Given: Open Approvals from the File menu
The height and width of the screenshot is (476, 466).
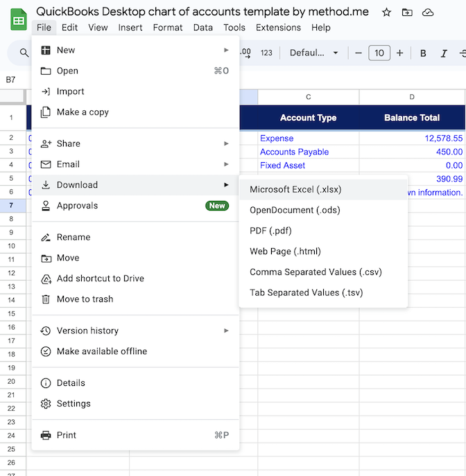Looking at the screenshot, I should [135, 206].
